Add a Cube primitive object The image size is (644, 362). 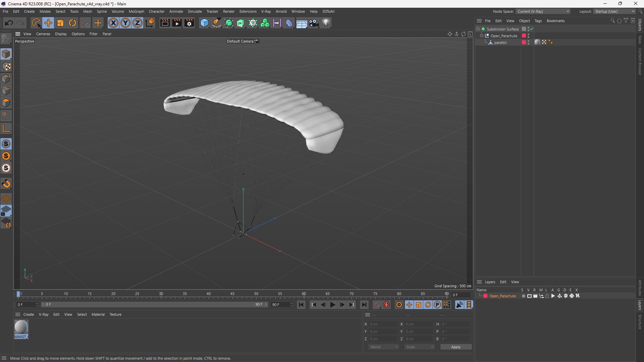point(204,23)
